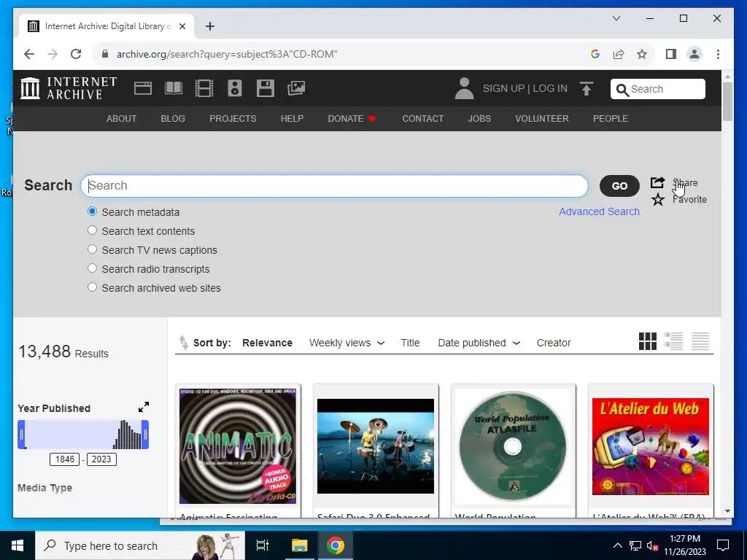This screenshot has height=560, width=747.
Task: Open World Population Atlasfile thumbnail
Action: [x=513, y=446]
